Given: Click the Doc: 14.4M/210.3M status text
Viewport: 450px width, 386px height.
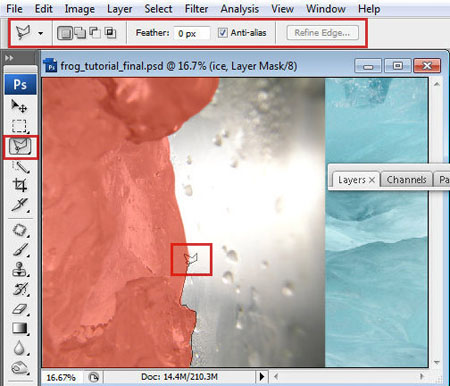Looking at the screenshot, I should click(x=179, y=377).
